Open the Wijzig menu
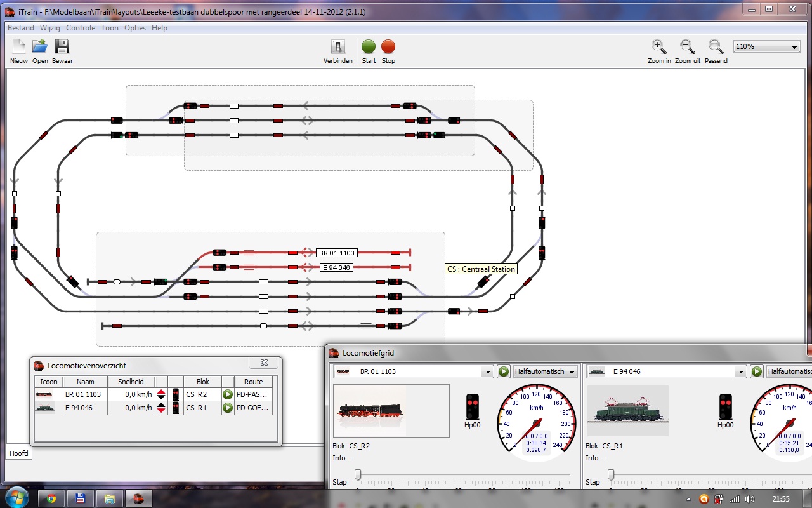 (50, 28)
